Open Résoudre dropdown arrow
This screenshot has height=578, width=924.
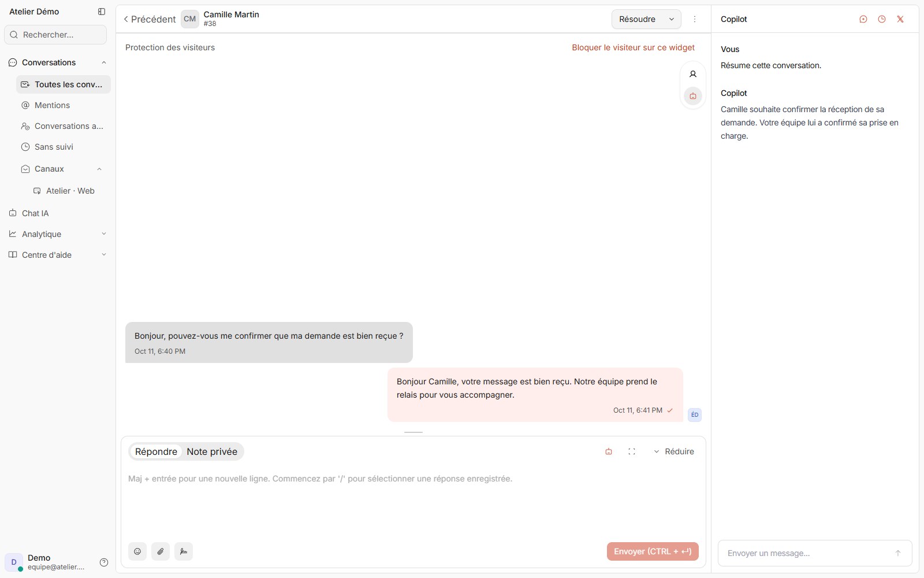(672, 19)
